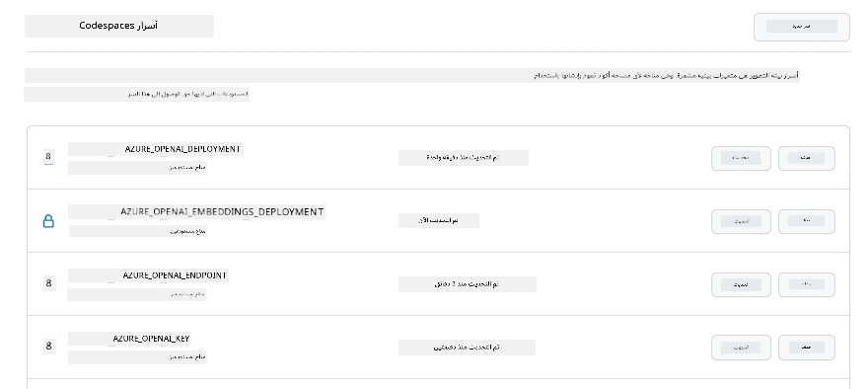Viewport: 868px width, 389px height.
Task: Select the AZURE_OPENAI_DEPLOYMENT secret name
Action: (x=182, y=149)
